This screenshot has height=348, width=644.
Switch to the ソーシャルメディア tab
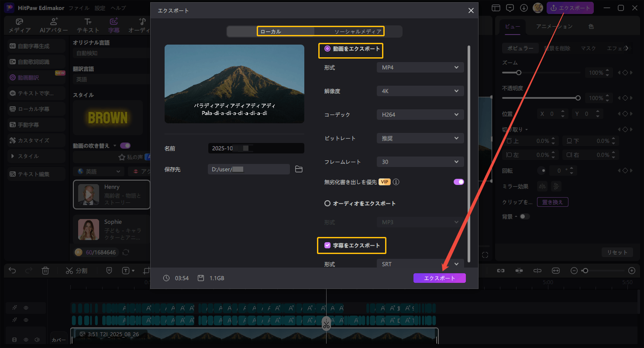[358, 31]
